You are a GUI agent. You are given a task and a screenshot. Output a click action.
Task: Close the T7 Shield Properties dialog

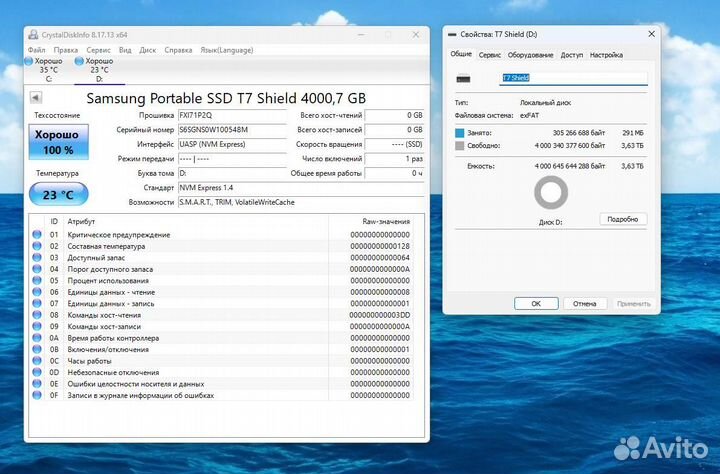point(651,34)
